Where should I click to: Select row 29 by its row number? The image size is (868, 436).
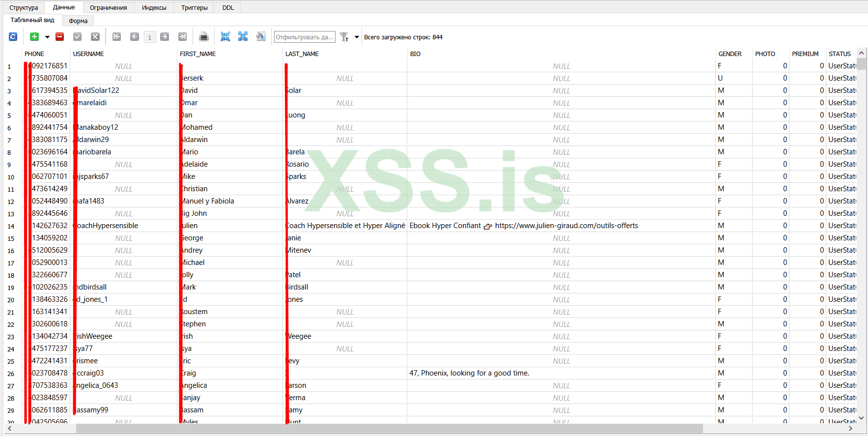tap(11, 410)
